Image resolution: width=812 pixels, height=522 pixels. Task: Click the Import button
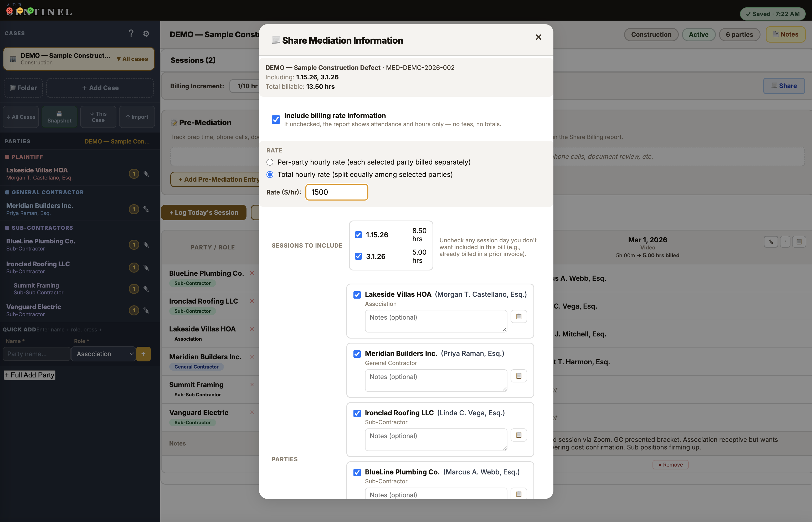[x=137, y=117]
